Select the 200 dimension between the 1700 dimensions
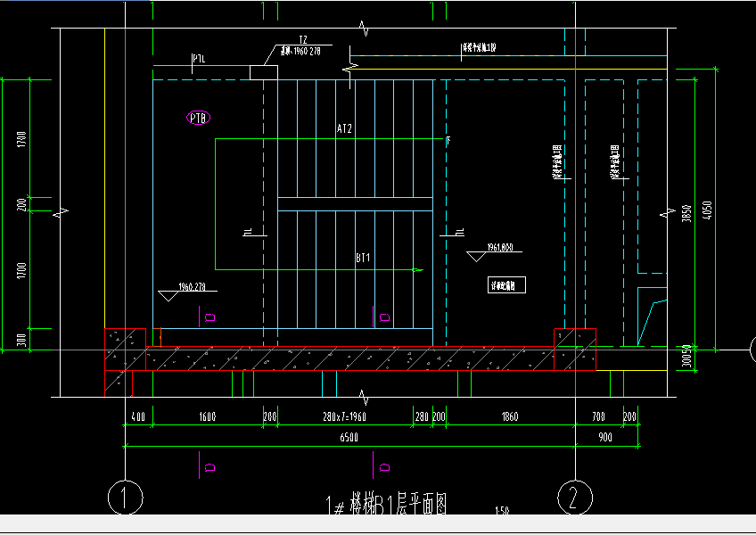Viewport: 756px width, 535px height. 21,204
